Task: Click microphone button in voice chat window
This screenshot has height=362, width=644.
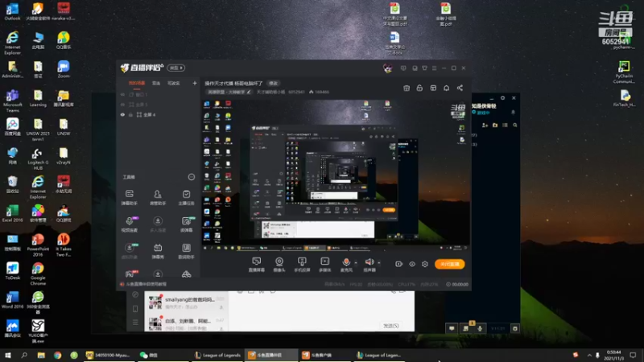Action: pyautogui.click(x=479, y=328)
